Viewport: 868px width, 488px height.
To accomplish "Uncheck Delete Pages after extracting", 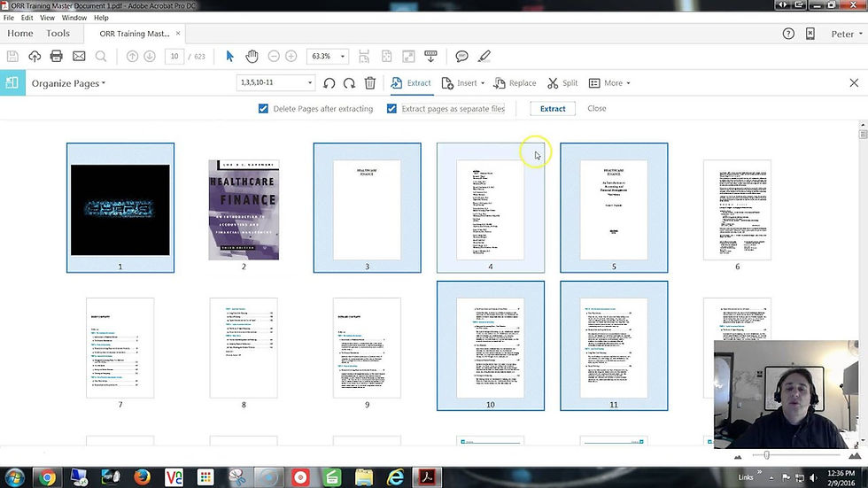I will pos(264,108).
